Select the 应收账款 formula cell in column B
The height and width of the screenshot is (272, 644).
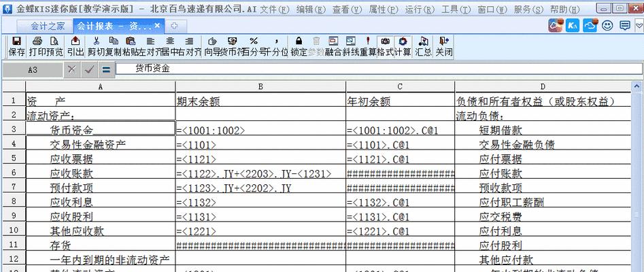click(261, 172)
